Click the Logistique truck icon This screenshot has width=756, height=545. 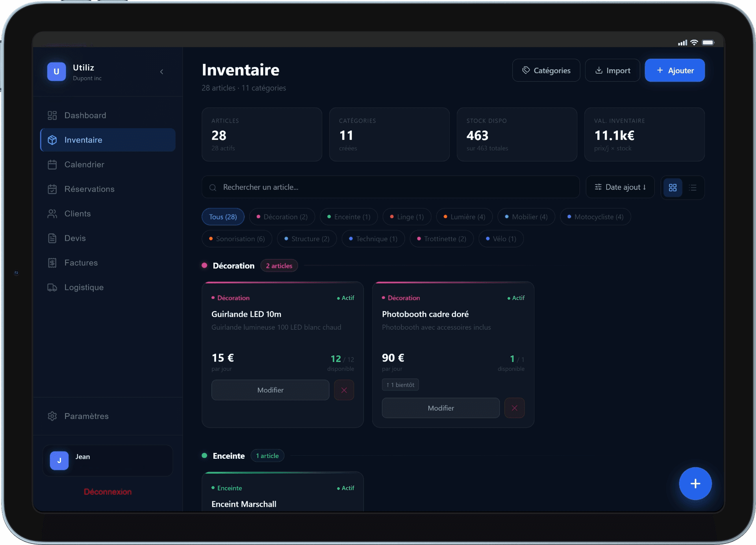click(x=52, y=287)
